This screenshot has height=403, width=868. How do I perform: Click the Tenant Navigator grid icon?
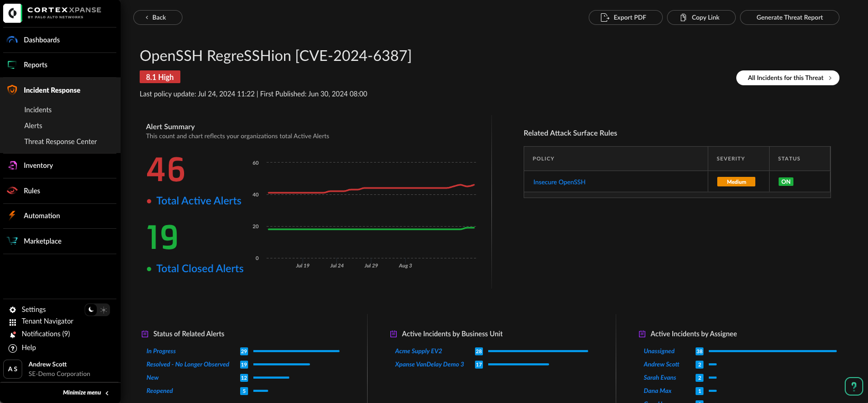[13, 322]
